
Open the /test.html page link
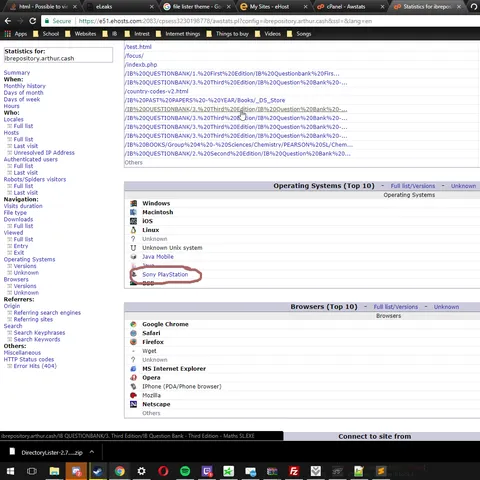pyautogui.click(x=138, y=47)
